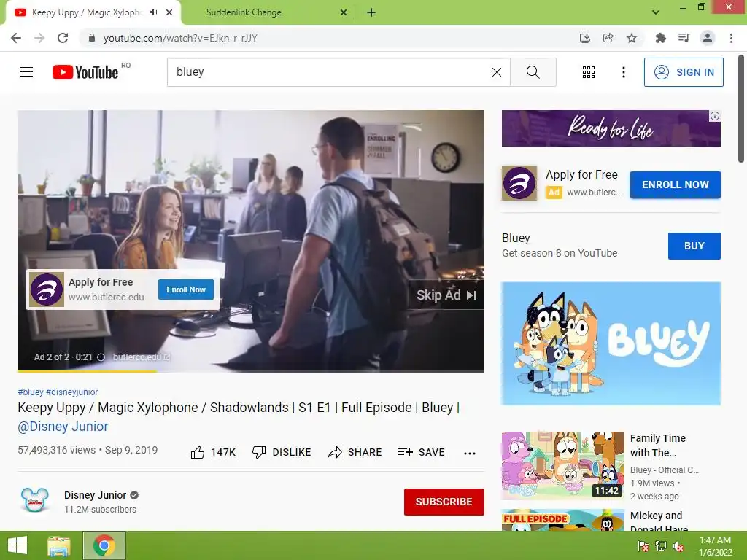Image resolution: width=747 pixels, height=560 pixels.
Task: Click Chrome taskbar icon
Action: click(x=104, y=545)
